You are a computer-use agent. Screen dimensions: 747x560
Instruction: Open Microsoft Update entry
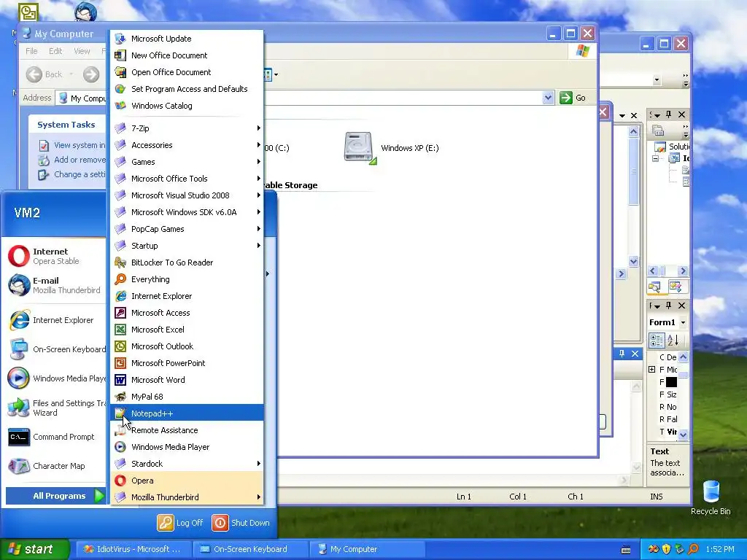click(x=187, y=39)
